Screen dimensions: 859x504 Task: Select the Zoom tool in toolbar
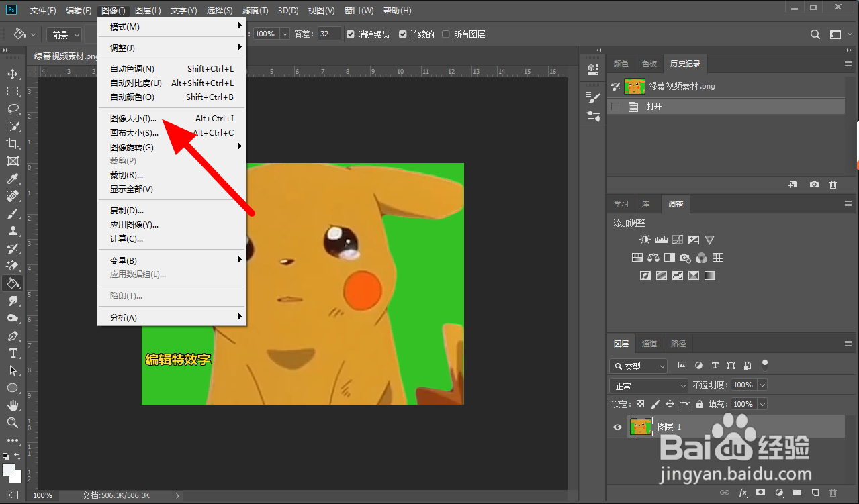(x=13, y=423)
